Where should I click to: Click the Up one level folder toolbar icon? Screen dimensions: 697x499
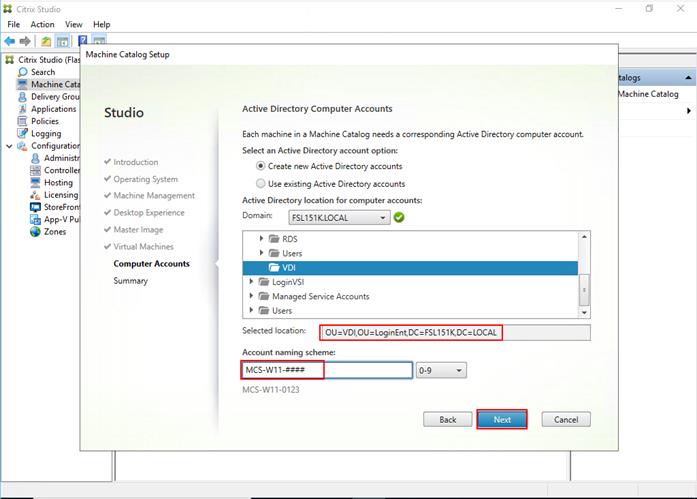pos(46,41)
